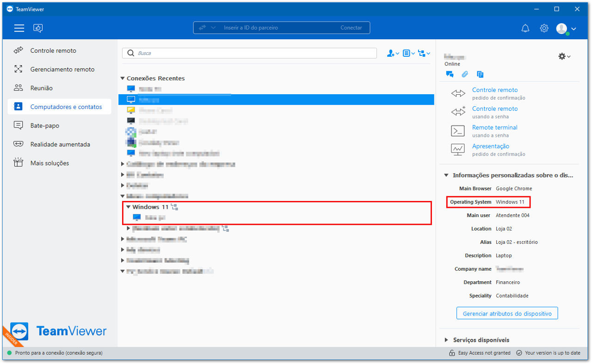Open the notifications bell
592x364 pixels.
(x=525, y=28)
